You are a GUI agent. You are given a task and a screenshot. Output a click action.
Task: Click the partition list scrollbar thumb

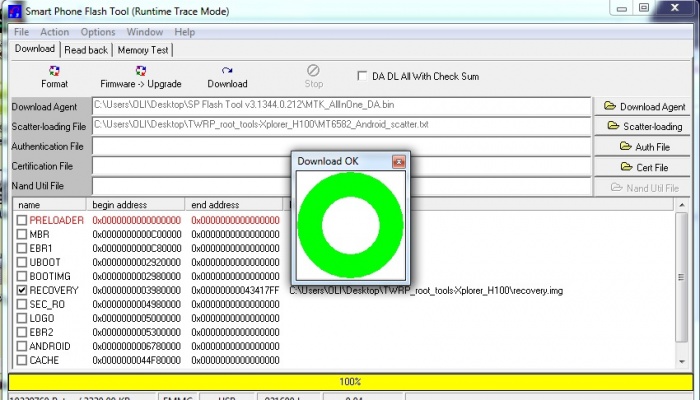coord(681,277)
